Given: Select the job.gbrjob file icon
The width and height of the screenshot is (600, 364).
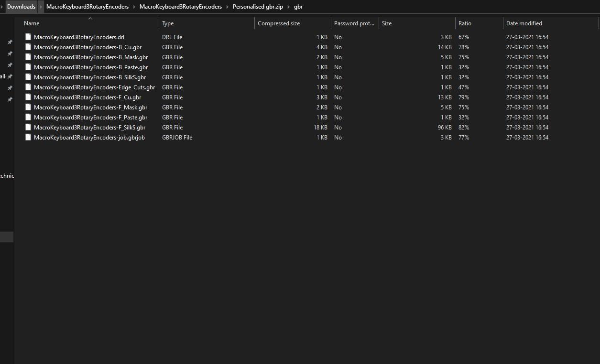Looking at the screenshot, I should coord(28,137).
